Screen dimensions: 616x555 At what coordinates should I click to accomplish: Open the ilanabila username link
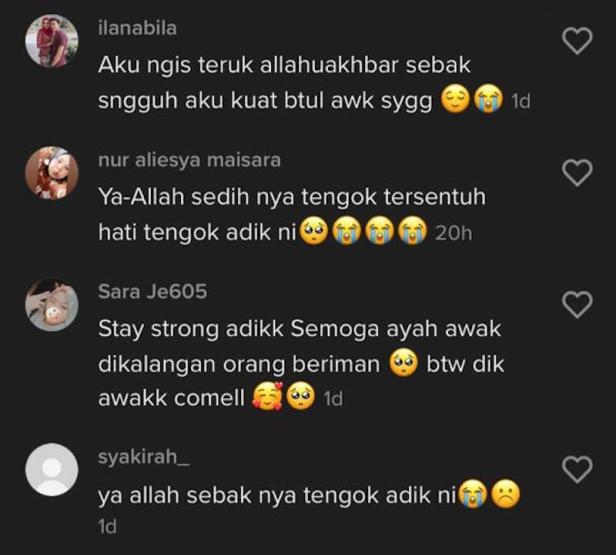[137, 29]
